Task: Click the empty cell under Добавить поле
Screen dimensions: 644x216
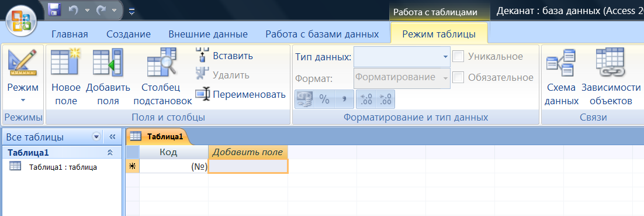Action: pos(248,166)
